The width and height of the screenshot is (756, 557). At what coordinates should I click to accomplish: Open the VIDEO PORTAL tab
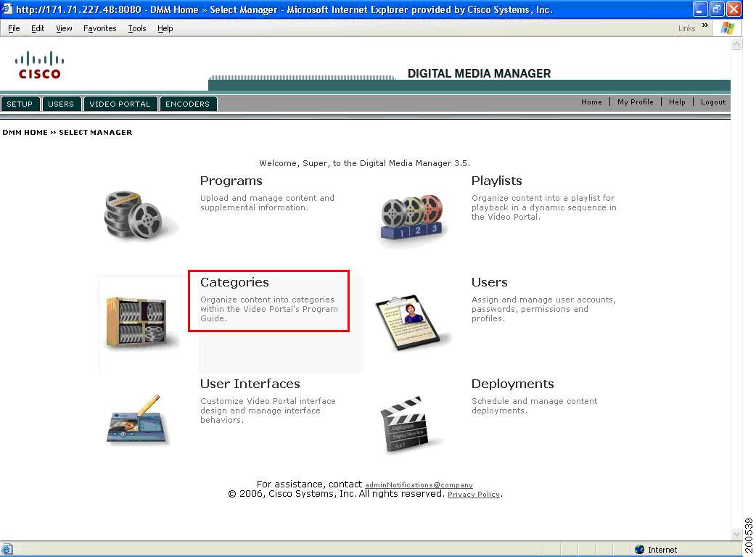pos(120,103)
